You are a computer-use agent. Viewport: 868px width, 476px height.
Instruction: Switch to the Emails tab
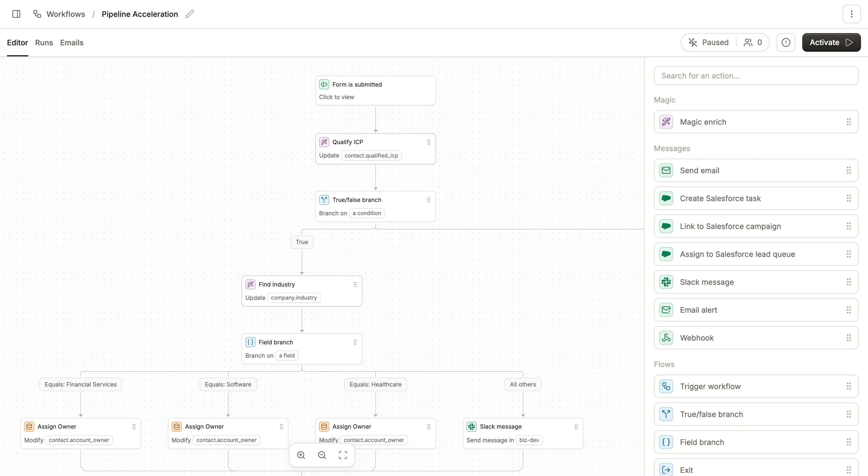click(72, 43)
